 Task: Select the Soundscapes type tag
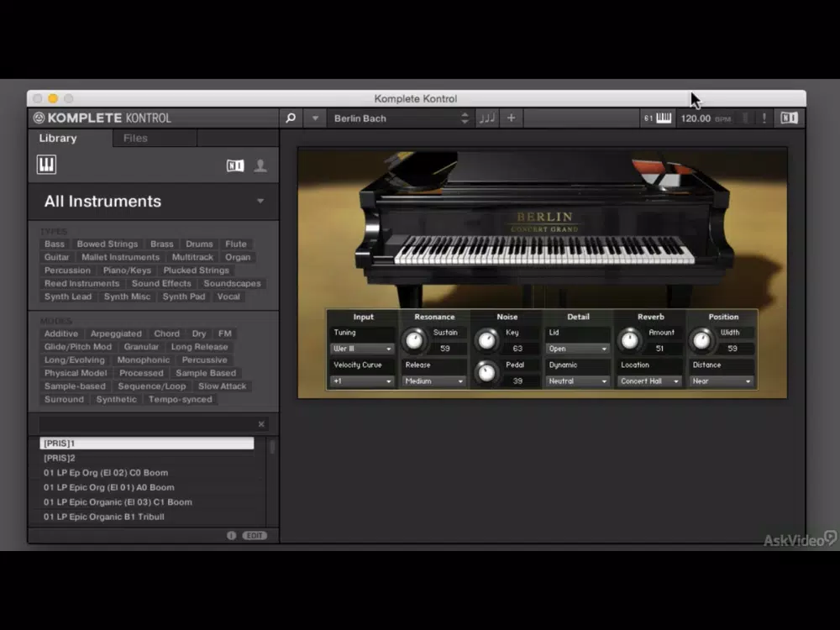232,283
